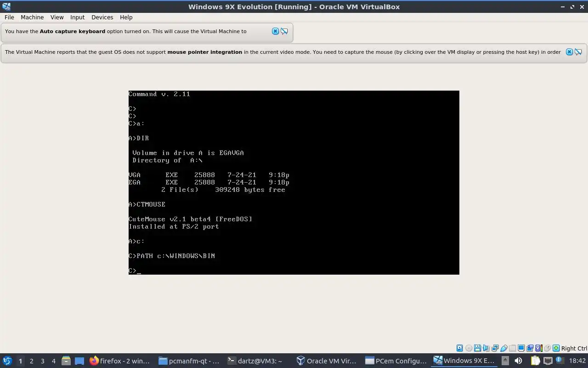Image resolution: width=588 pixels, height=368 pixels.
Task: Switch to virtual desktop 2
Action: click(x=31, y=361)
